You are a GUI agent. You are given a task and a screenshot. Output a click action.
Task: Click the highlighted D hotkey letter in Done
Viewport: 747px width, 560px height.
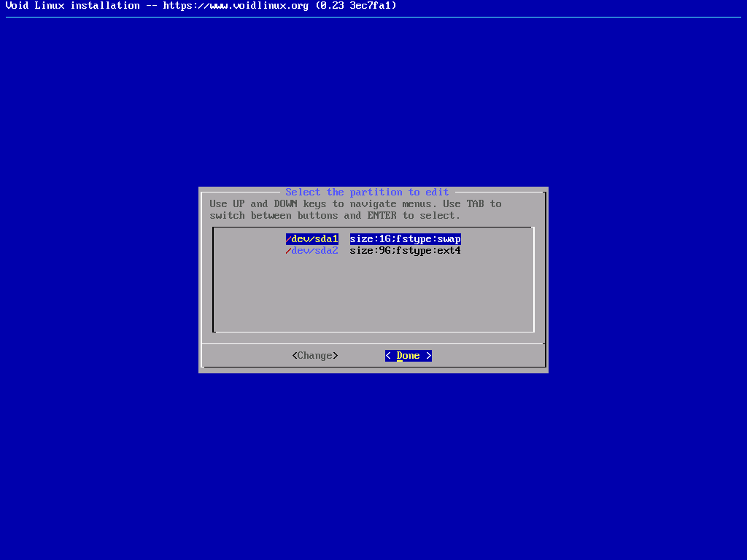point(400,356)
